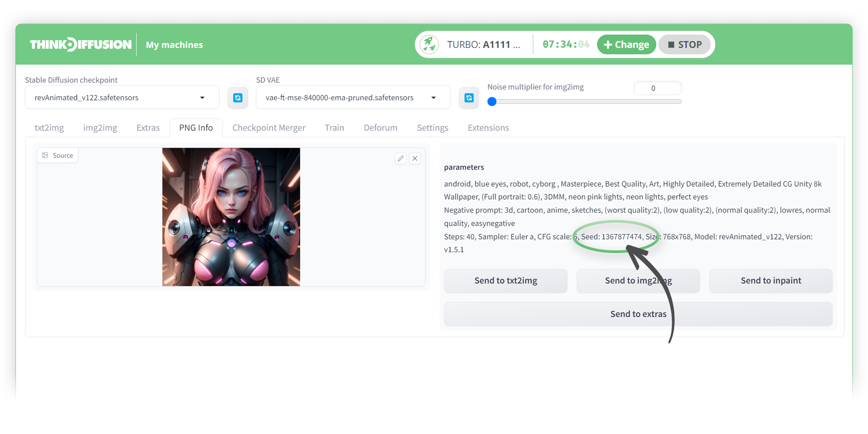Open the Train tab
This screenshot has width=868, height=434.
coord(334,128)
